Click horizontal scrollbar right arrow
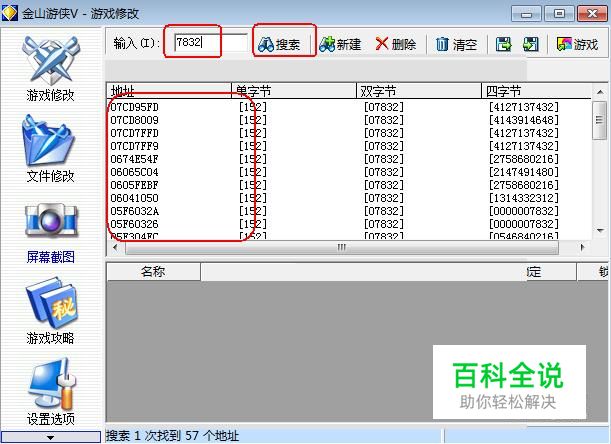The height and width of the screenshot is (444, 611). 583,247
